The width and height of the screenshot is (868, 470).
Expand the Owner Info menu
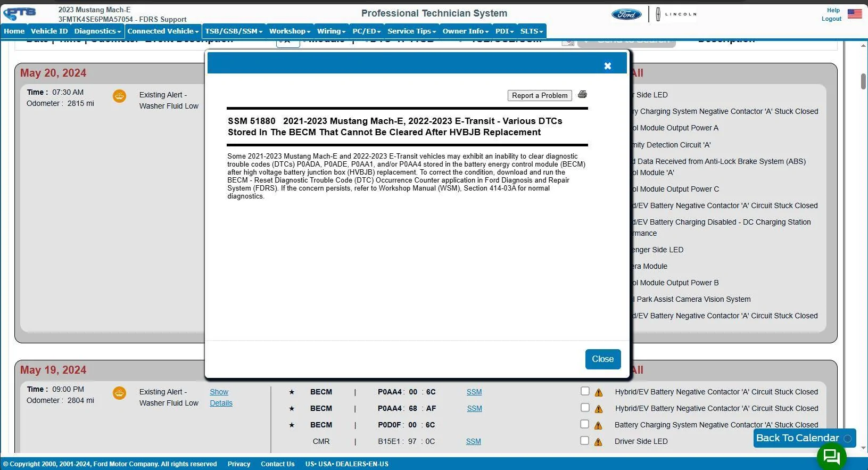point(465,31)
